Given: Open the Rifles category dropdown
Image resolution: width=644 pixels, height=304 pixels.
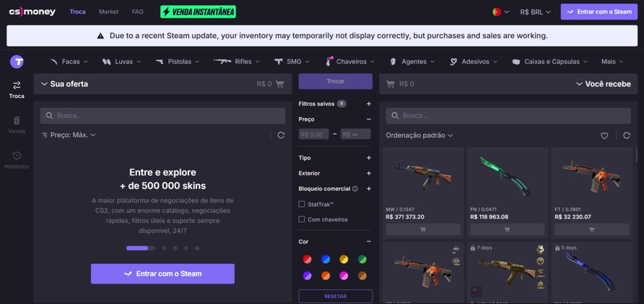Looking at the screenshot, I should point(236,61).
